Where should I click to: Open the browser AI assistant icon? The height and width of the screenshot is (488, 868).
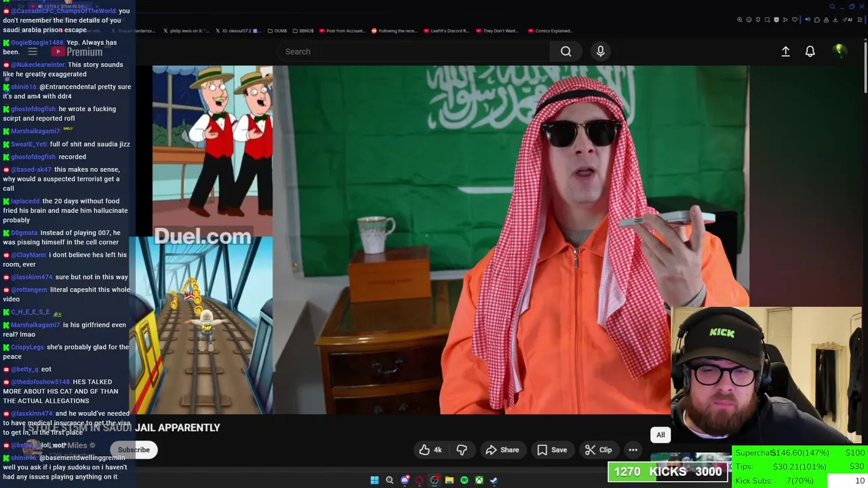tap(846, 20)
